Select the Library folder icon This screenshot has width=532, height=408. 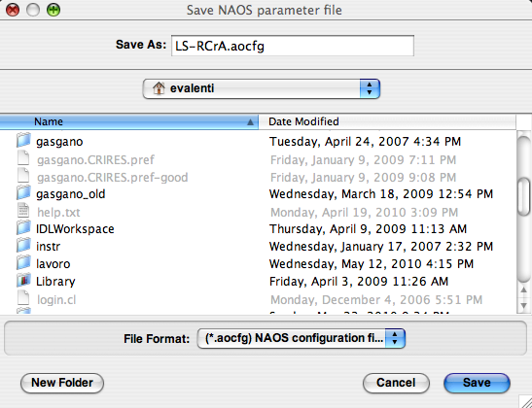(x=23, y=281)
